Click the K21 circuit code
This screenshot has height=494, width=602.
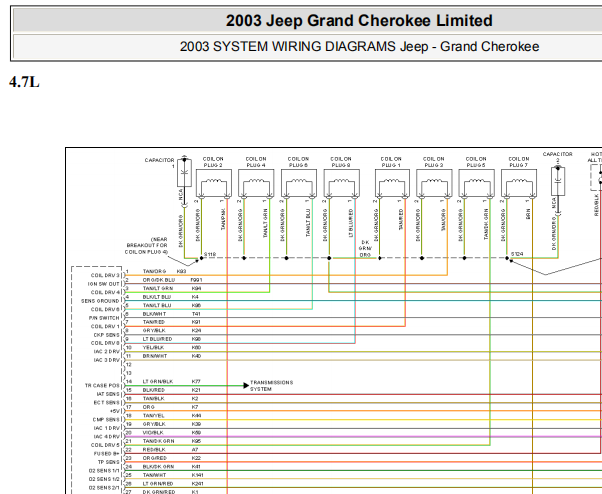[196, 390]
